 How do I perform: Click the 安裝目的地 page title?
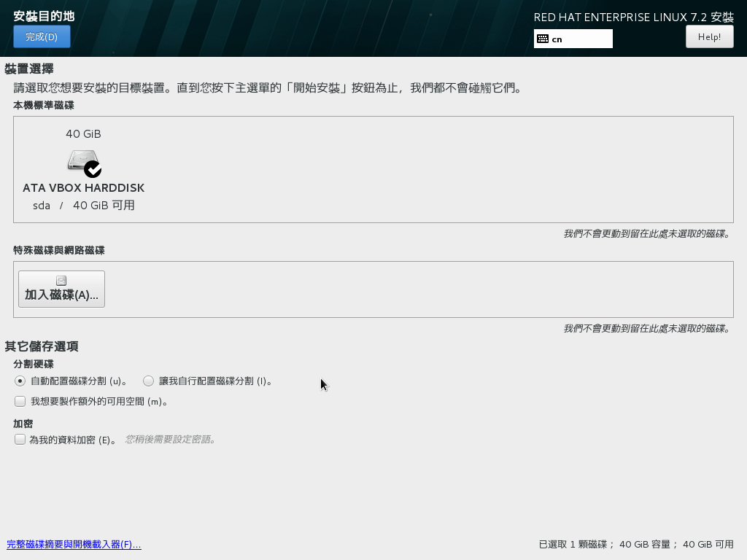(44, 16)
